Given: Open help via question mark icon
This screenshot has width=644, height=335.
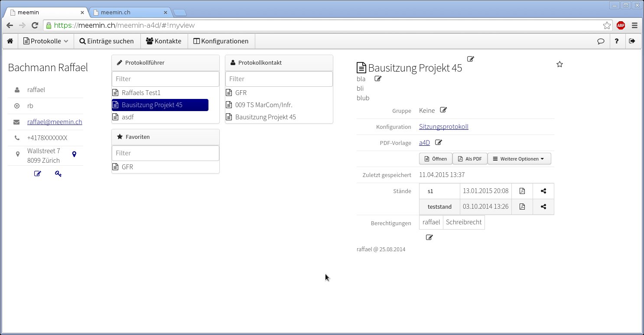Looking at the screenshot, I should [x=617, y=41].
